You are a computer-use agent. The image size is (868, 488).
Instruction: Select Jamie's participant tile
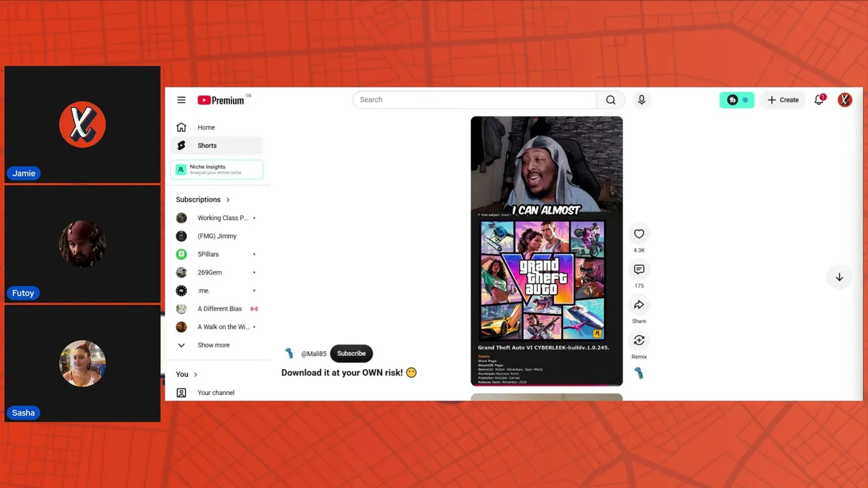coord(82,125)
